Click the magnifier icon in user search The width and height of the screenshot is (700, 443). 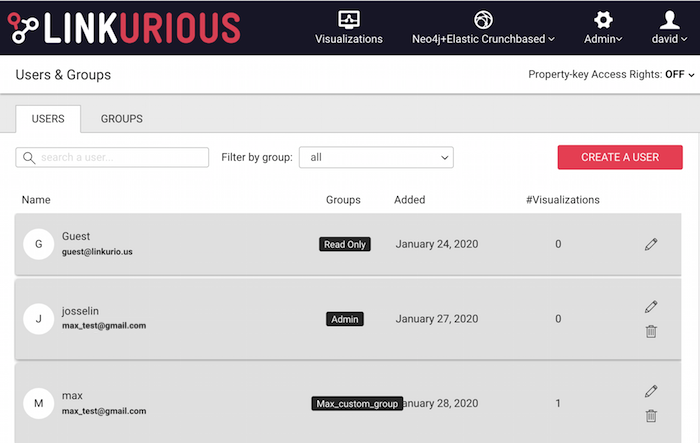[x=29, y=158]
